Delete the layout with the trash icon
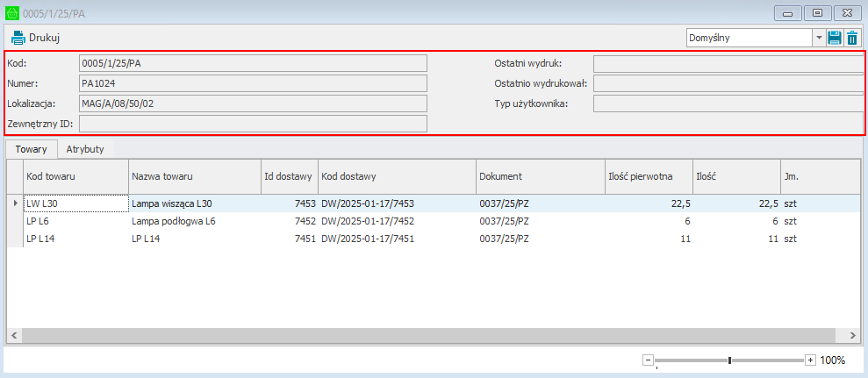 [852, 38]
